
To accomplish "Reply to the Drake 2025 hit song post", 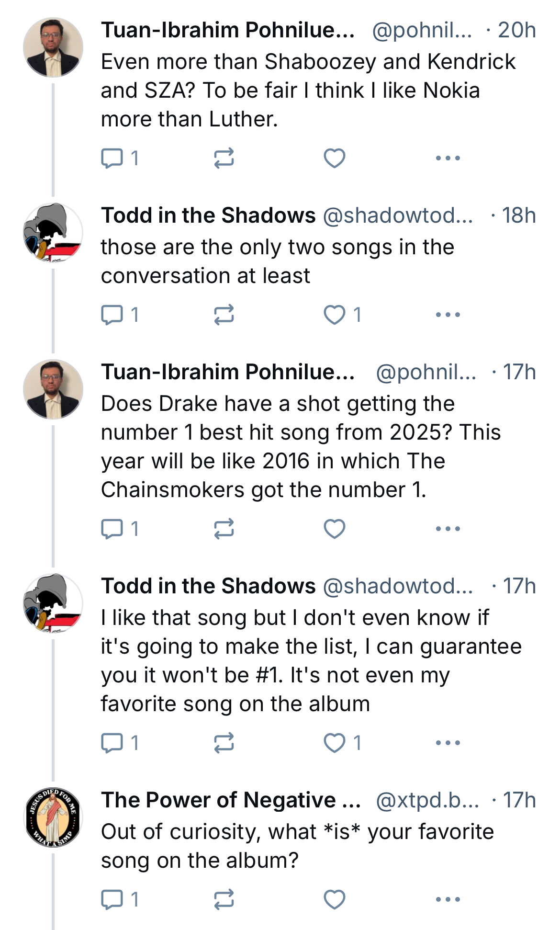I will click(x=120, y=529).
